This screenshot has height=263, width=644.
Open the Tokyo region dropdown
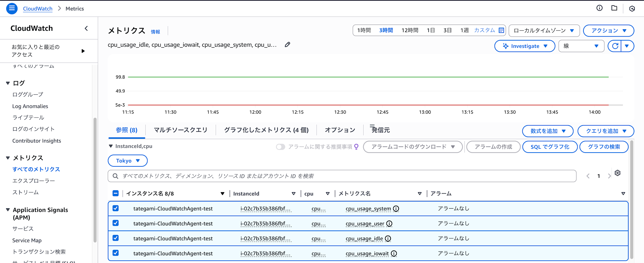point(128,161)
